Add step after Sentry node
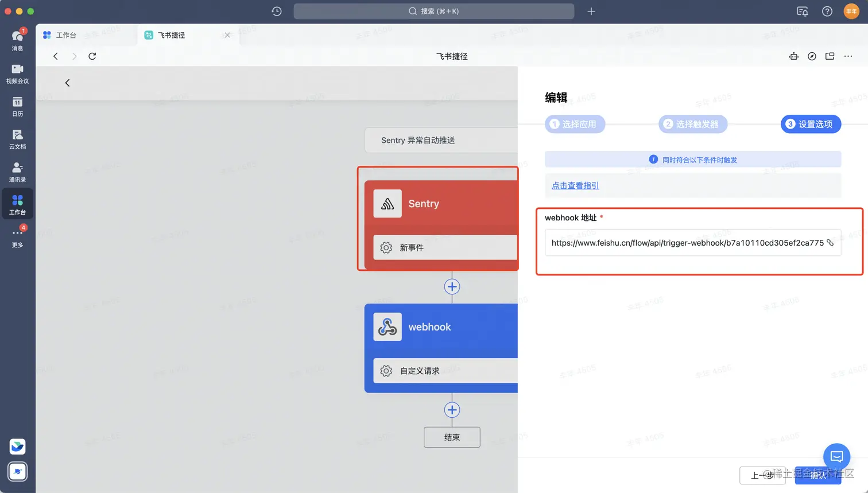The image size is (868, 493). pos(452,286)
